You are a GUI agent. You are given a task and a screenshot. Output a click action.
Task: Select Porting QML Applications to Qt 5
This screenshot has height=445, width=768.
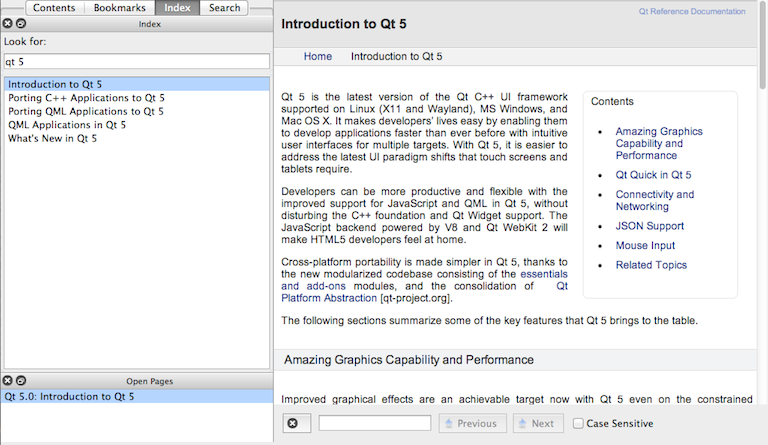point(137,111)
